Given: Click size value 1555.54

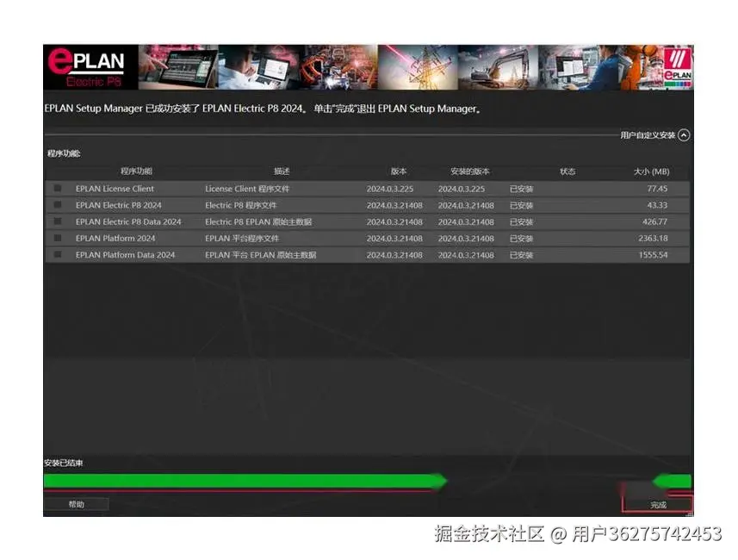Looking at the screenshot, I should [x=653, y=254].
